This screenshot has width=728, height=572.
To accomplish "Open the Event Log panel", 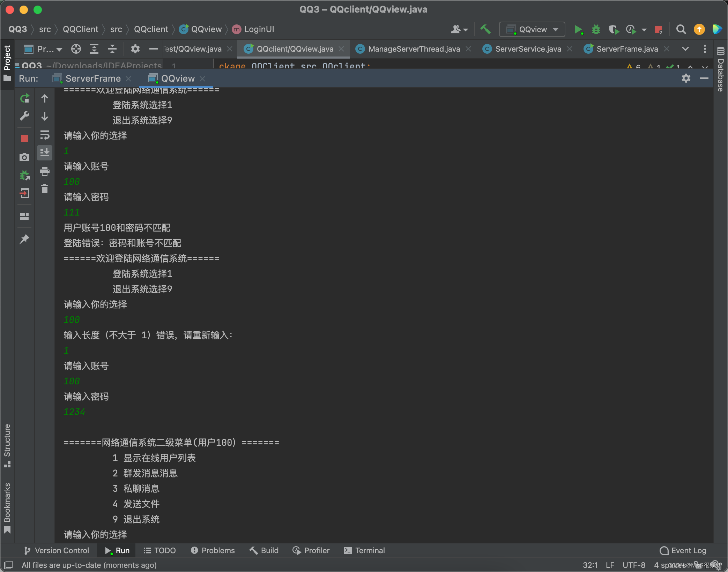I will point(683,550).
